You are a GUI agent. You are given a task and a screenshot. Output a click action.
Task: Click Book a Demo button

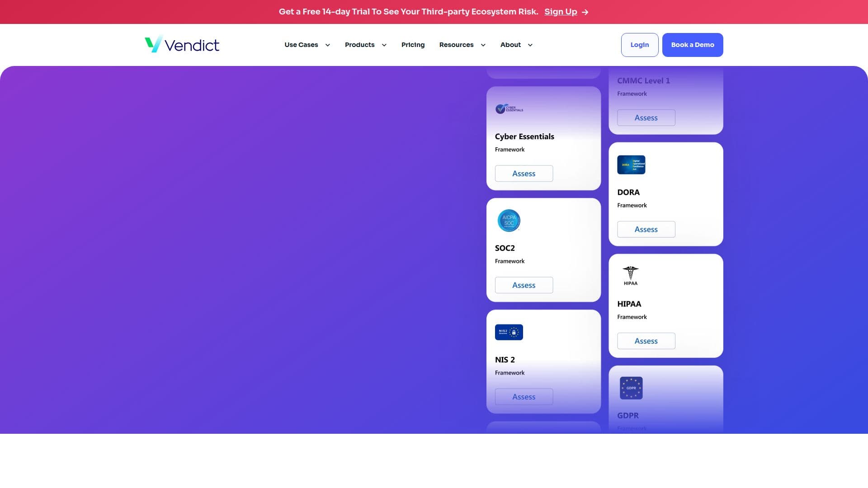tap(693, 45)
